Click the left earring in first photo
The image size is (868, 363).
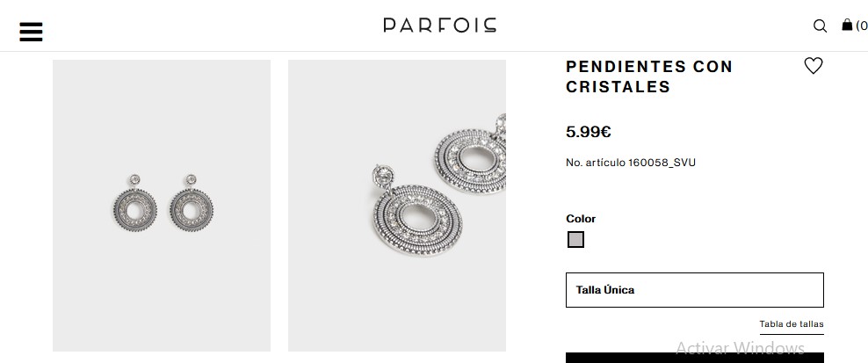point(134,207)
